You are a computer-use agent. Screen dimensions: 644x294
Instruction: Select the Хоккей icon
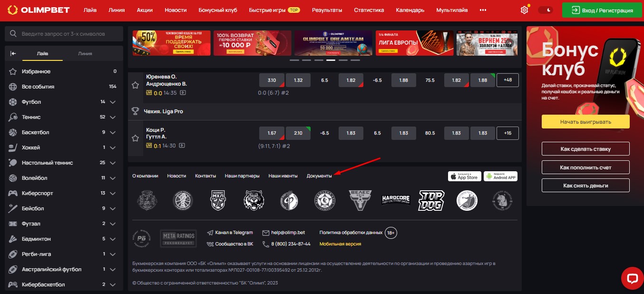13,147
